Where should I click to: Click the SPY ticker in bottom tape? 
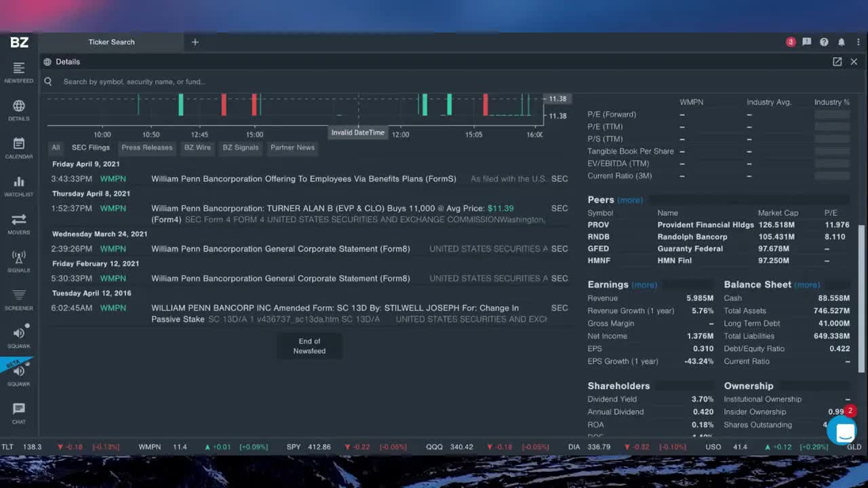[294, 447]
